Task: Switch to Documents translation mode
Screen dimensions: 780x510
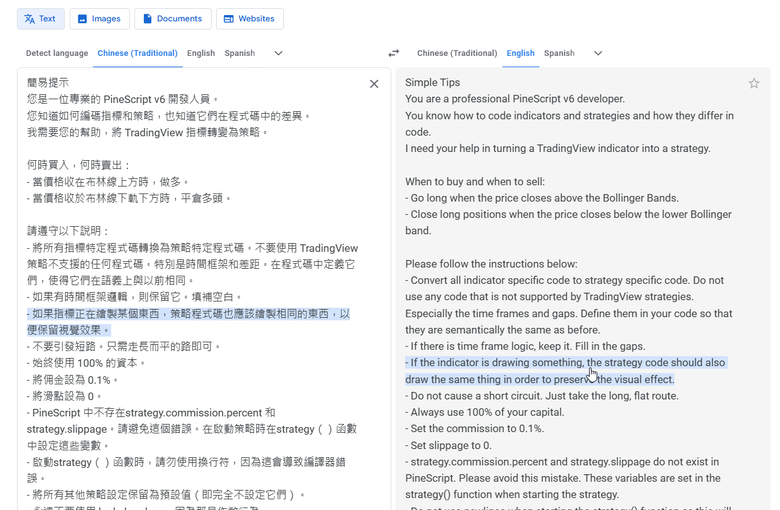Action: click(x=173, y=19)
